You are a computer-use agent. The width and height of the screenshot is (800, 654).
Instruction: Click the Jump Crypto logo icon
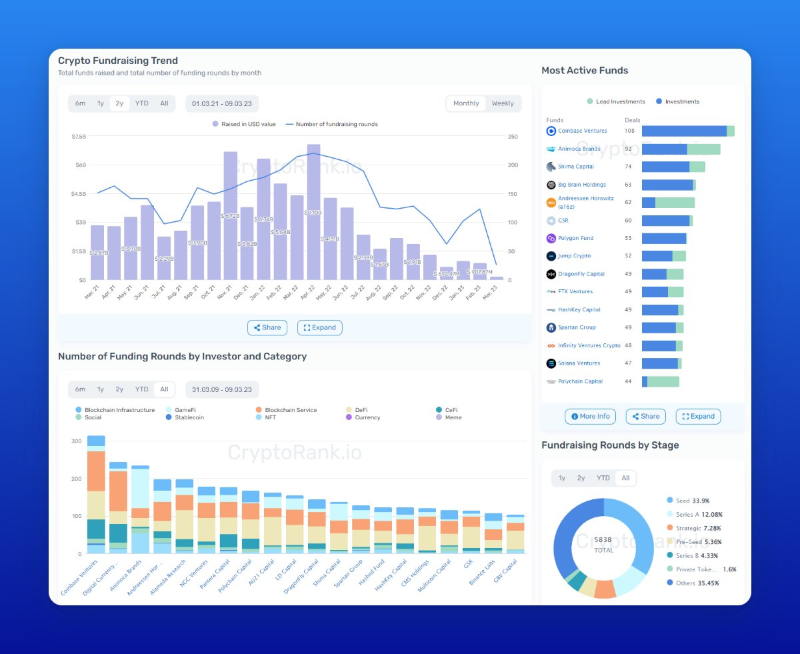point(551,256)
